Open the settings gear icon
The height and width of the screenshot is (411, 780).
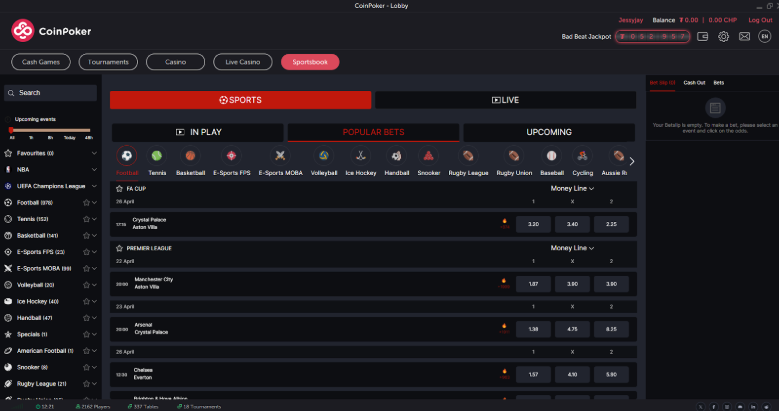[x=723, y=36]
